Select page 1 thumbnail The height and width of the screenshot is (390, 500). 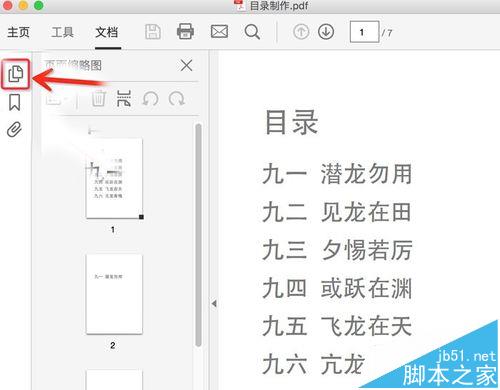pyautogui.click(x=114, y=178)
